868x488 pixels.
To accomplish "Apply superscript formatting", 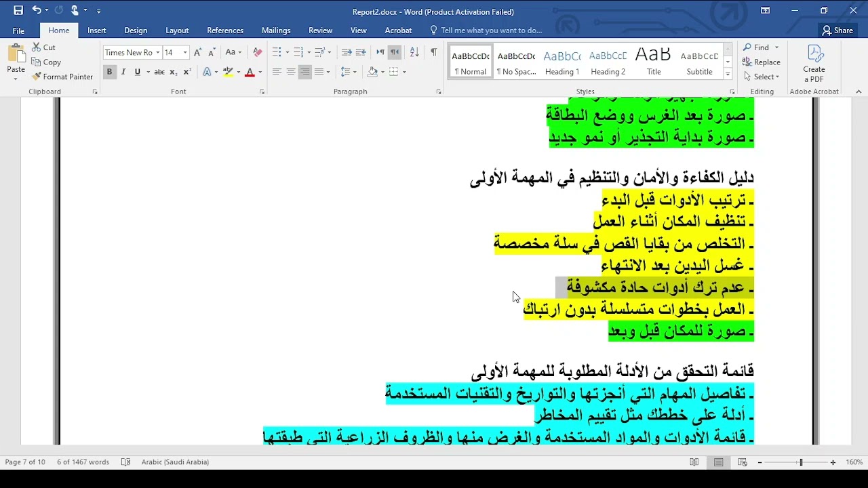I will tap(188, 72).
